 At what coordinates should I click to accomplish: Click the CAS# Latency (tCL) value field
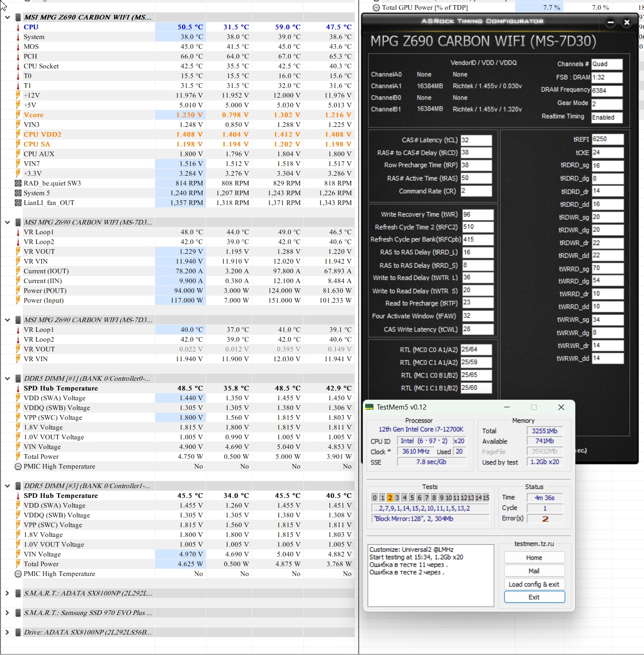point(476,140)
